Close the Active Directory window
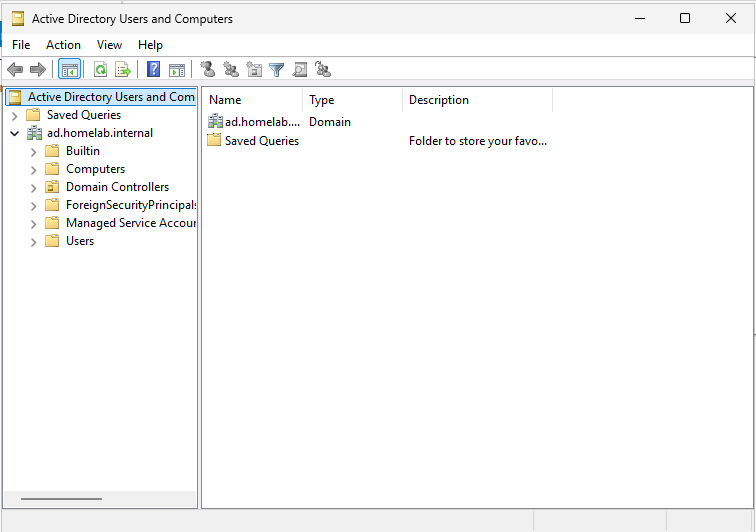The width and height of the screenshot is (756, 532). coord(730,18)
